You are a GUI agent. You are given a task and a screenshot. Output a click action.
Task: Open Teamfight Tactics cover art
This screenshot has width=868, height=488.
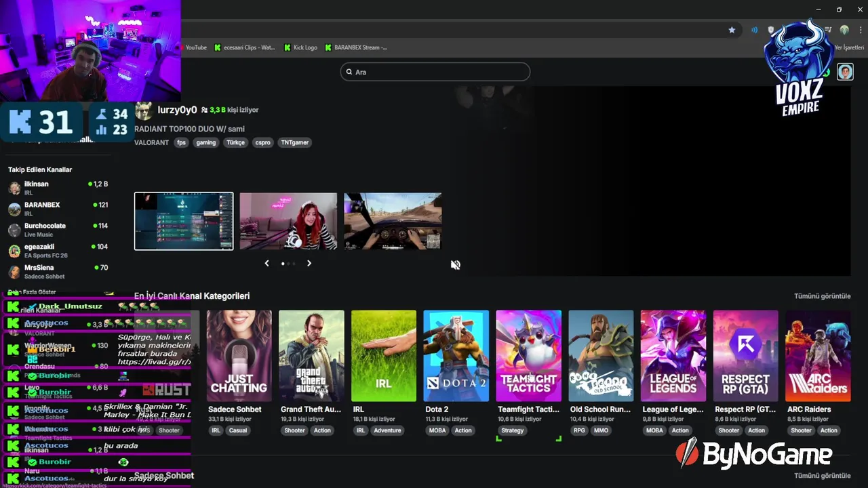pos(528,356)
